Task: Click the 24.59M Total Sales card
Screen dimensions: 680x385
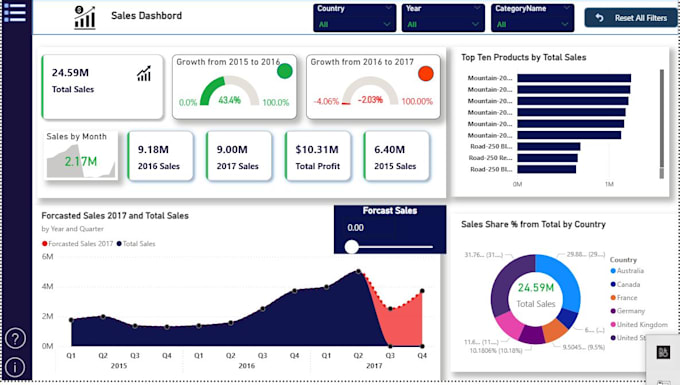Action: (103, 87)
